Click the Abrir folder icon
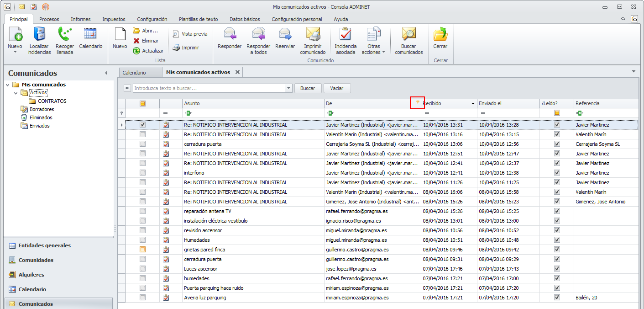 136,31
